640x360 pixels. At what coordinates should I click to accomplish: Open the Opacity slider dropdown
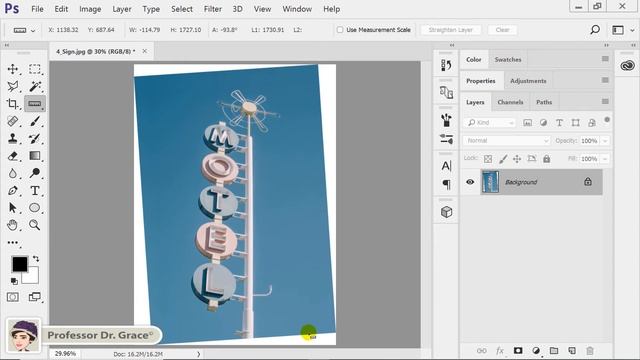click(605, 141)
